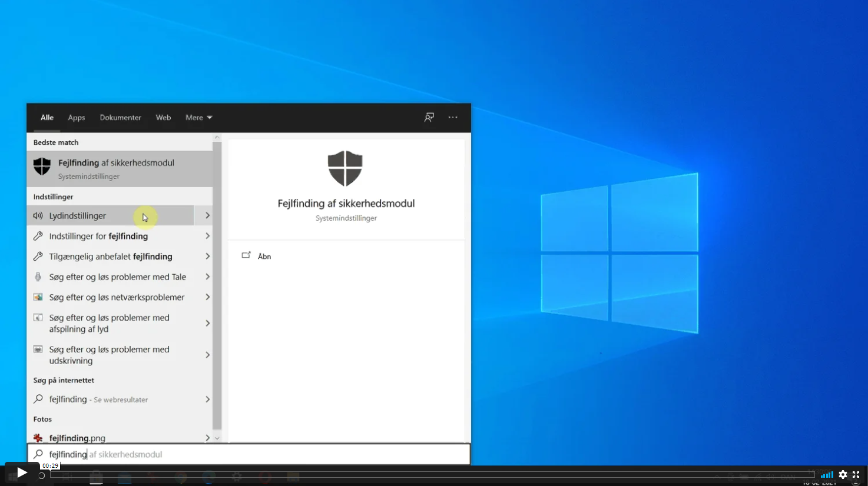
Task: Enter fullscreen with the expand icon
Action: 856,475
